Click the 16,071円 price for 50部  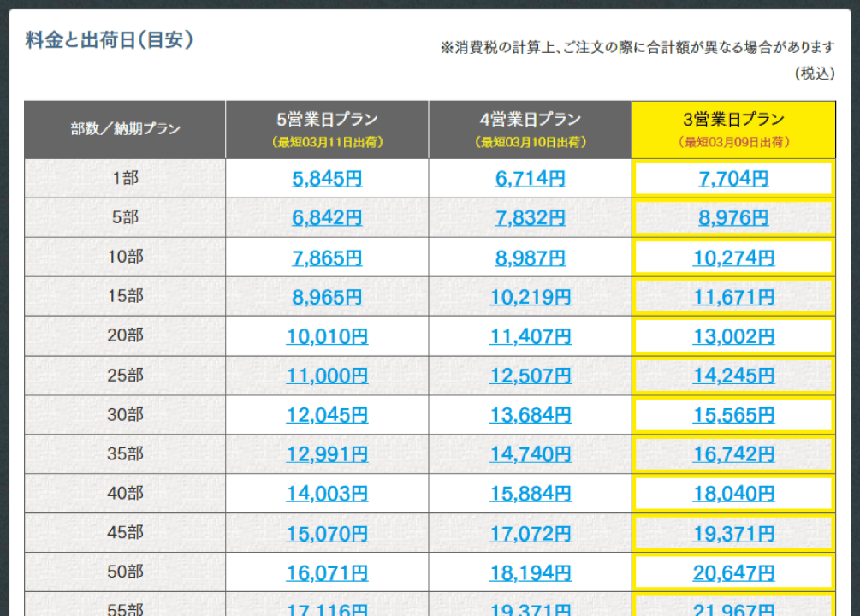(327, 573)
